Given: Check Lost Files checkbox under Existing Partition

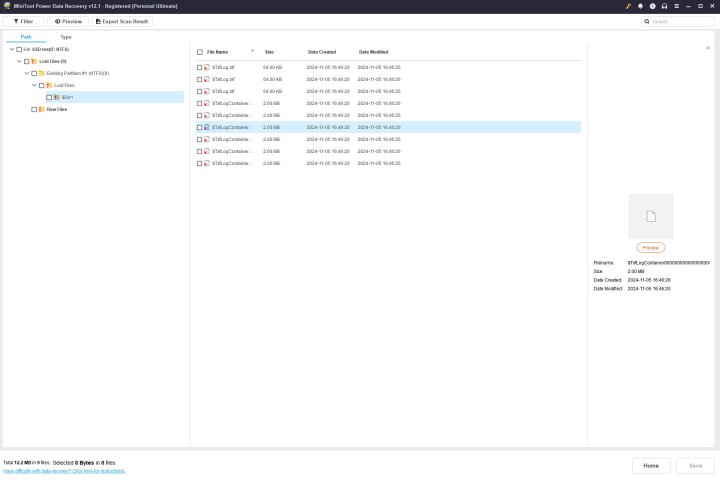Looking at the screenshot, I should (x=41, y=85).
